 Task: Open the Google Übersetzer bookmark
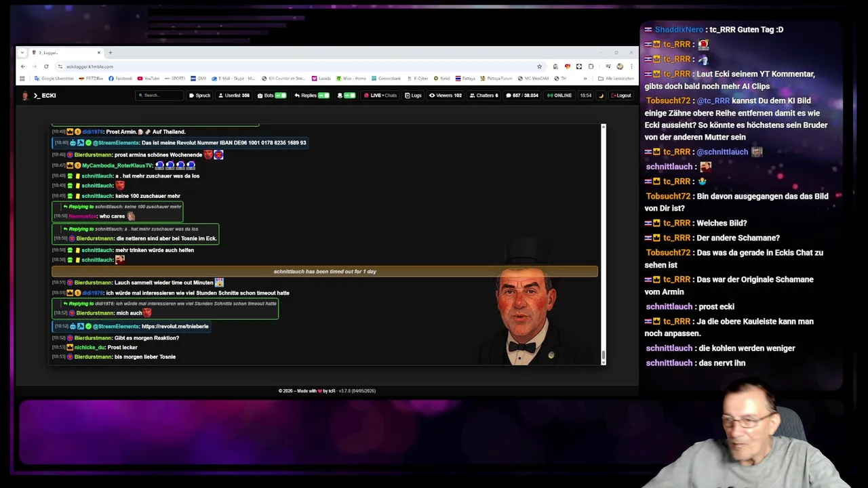coord(54,79)
